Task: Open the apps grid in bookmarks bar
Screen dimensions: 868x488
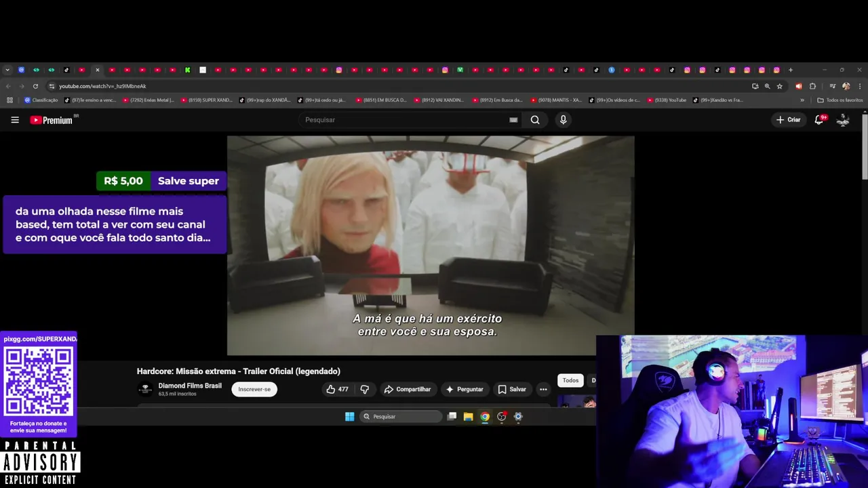Action: [9, 100]
